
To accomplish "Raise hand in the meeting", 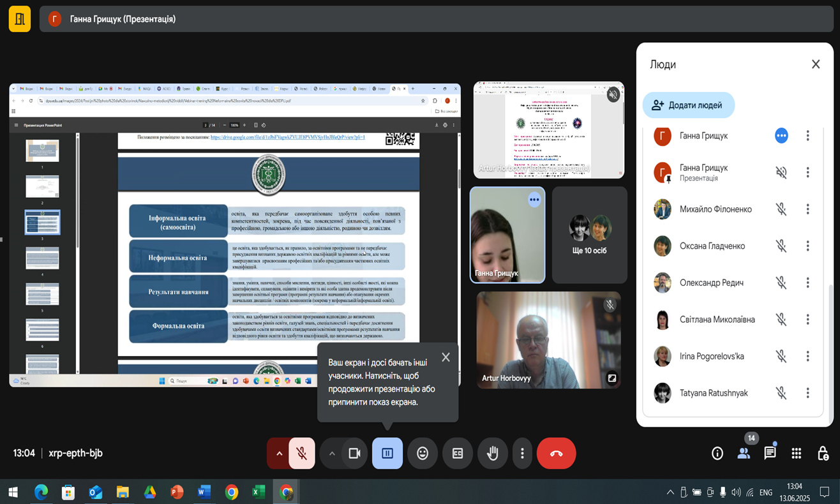I will click(x=492, y=454).
